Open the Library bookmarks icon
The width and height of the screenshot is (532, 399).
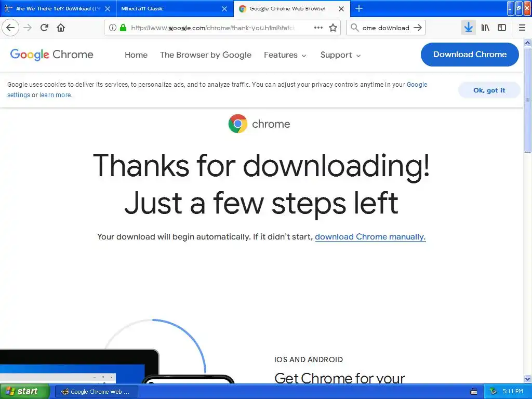[x=485, y=28]
